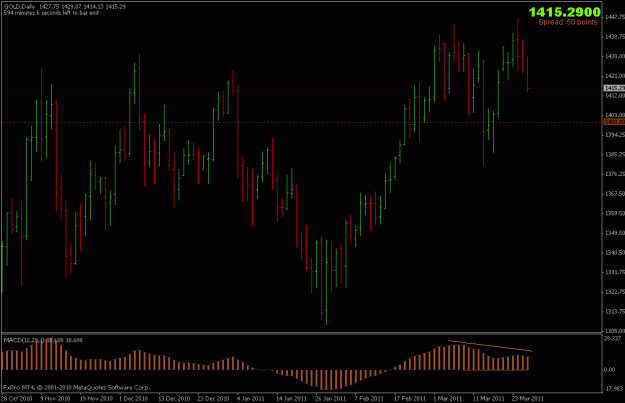The image size is (625, 403).
Task: Click the 1340.50 price axis label
Action: tap(615, 253)
